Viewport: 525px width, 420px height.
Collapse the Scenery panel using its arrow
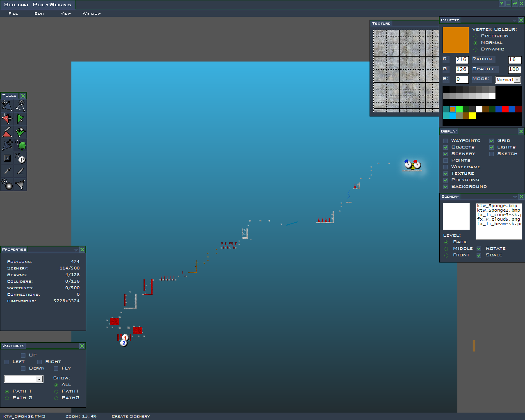tap(514, 197)
